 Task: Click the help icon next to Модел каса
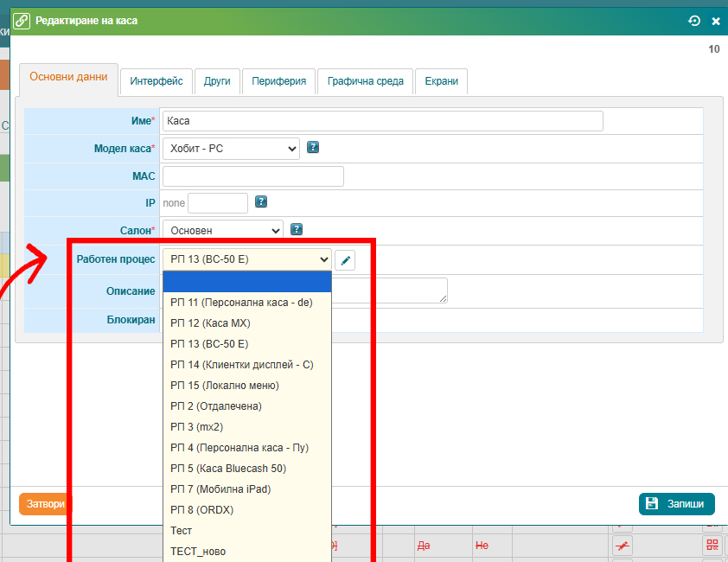coord(313,148)
